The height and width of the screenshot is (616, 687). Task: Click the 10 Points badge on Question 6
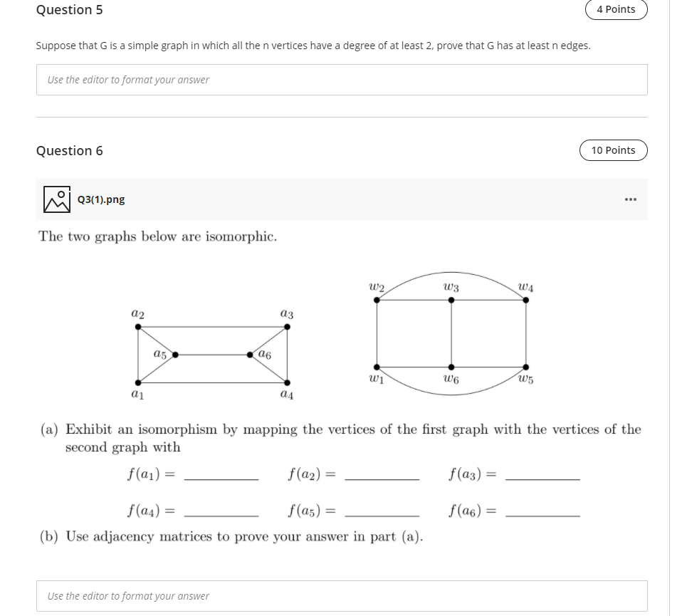pyautogui.click(x=613, y=150)
